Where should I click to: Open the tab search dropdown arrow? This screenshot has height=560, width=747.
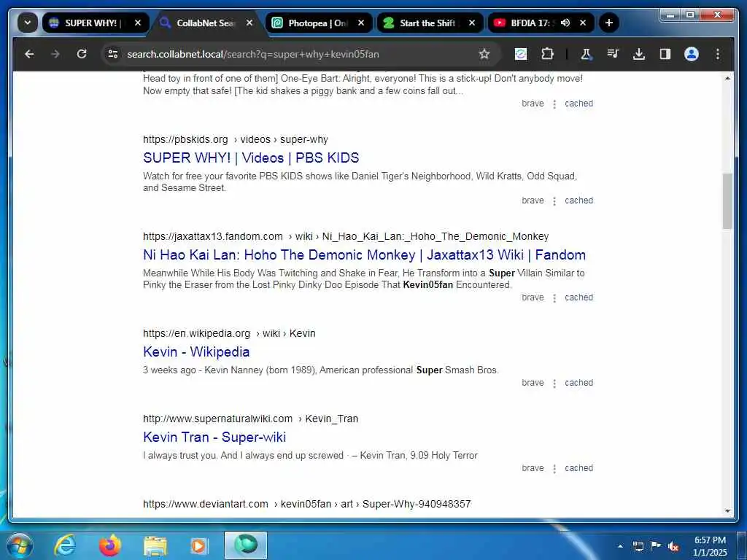27,23
